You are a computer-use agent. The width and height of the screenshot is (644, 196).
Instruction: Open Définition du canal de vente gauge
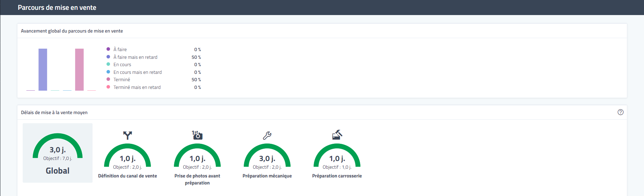tap(127, 155)
